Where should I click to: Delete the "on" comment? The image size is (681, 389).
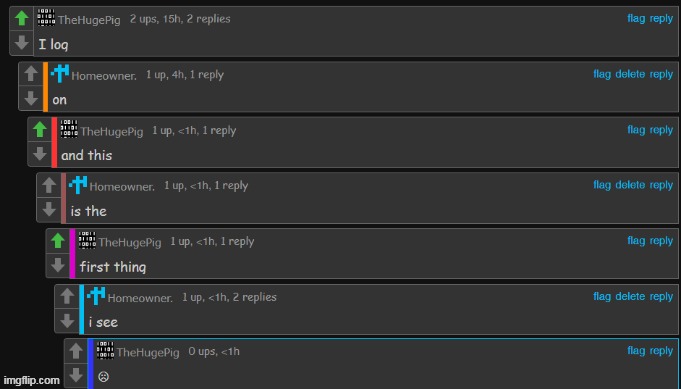coord(630,74)
